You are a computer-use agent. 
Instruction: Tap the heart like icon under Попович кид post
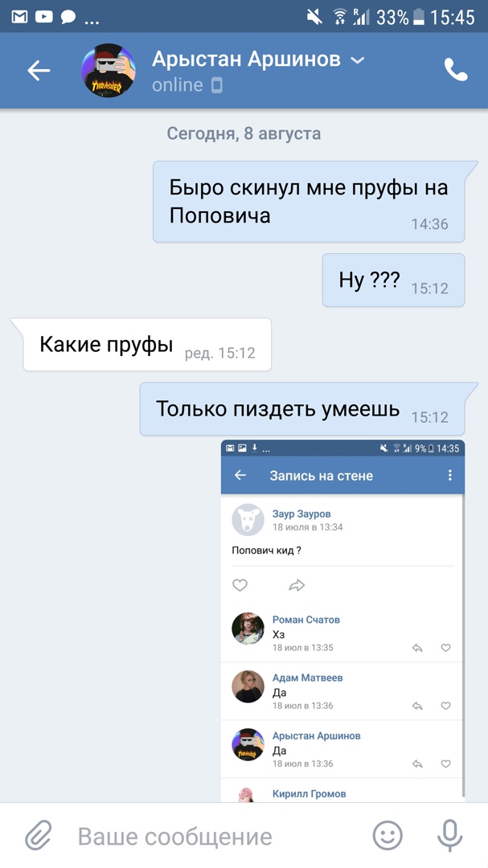point(240,585)
